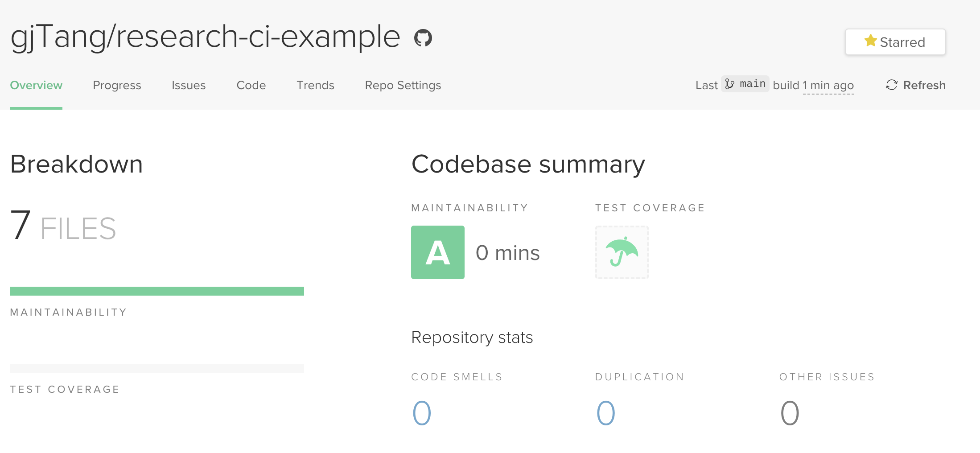Image resolution: width=980 pixels, height=453 pixels.
Task: Click the Repository stats heading
Action: [x=472, y=338]
